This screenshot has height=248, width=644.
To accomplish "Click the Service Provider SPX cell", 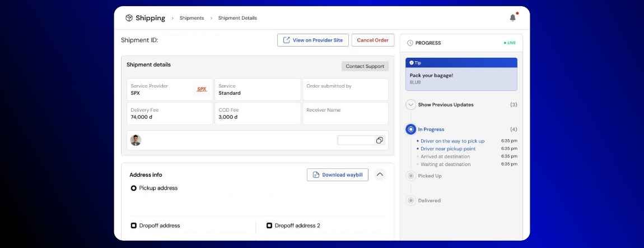I will (x=170, y=89).
